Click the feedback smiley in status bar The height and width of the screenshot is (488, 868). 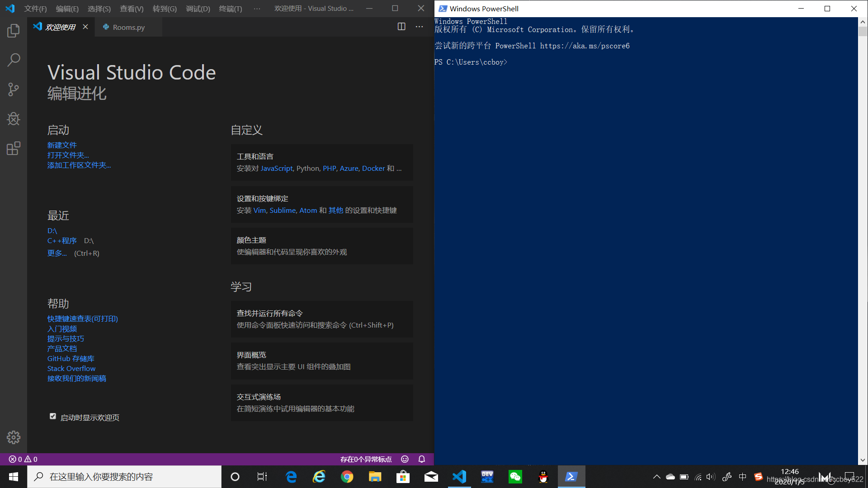[x=405, y=459]
